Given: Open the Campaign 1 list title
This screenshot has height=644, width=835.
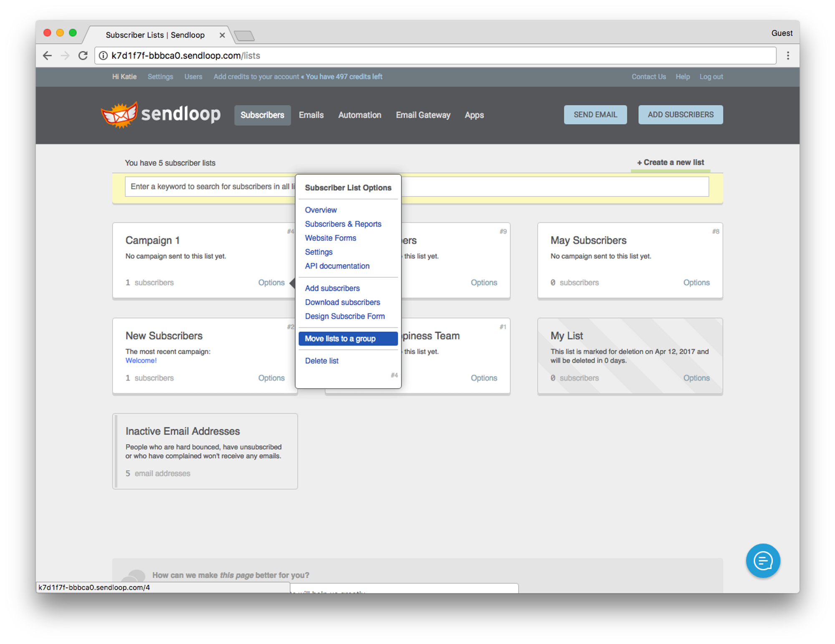Looking at the screenshot, I should tap(152, 240).
